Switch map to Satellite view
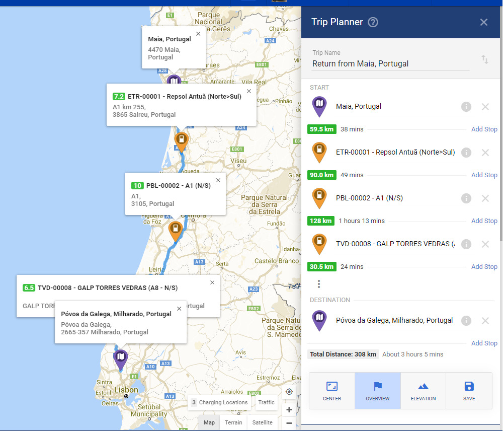Image resolution: width=504 pixels, height=431 pixels. tap(263, 422)
